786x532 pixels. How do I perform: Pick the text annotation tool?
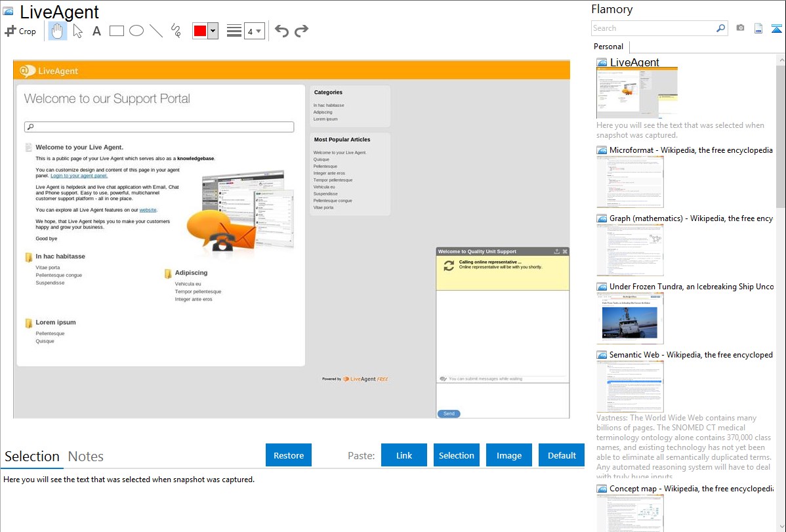pyautogui.click(x=96, y=31)
